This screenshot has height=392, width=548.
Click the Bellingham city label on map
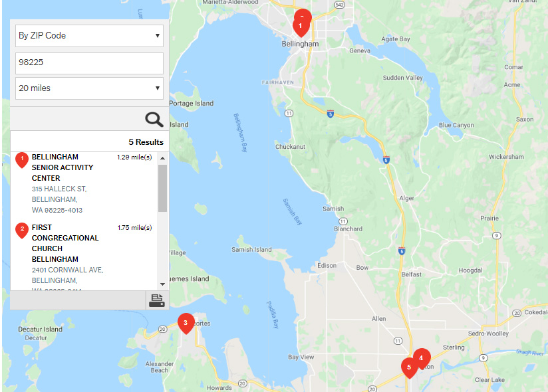pos(300,44)
